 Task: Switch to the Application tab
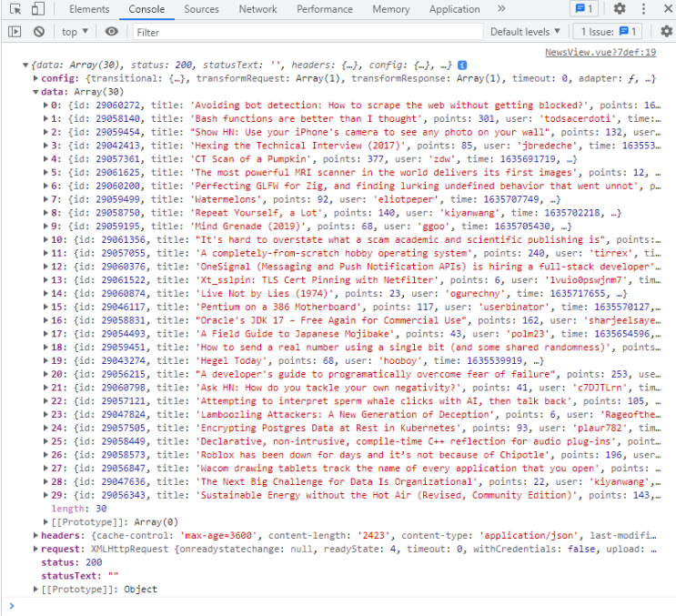point(454,9)
